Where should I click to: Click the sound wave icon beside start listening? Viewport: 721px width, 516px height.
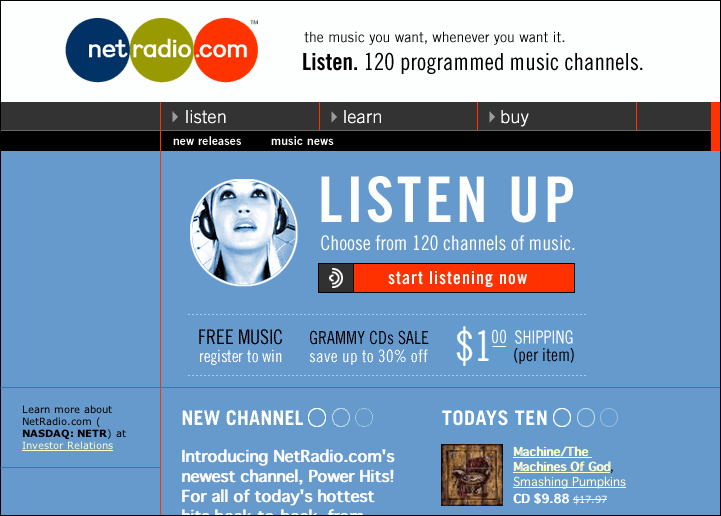(336, 278)
